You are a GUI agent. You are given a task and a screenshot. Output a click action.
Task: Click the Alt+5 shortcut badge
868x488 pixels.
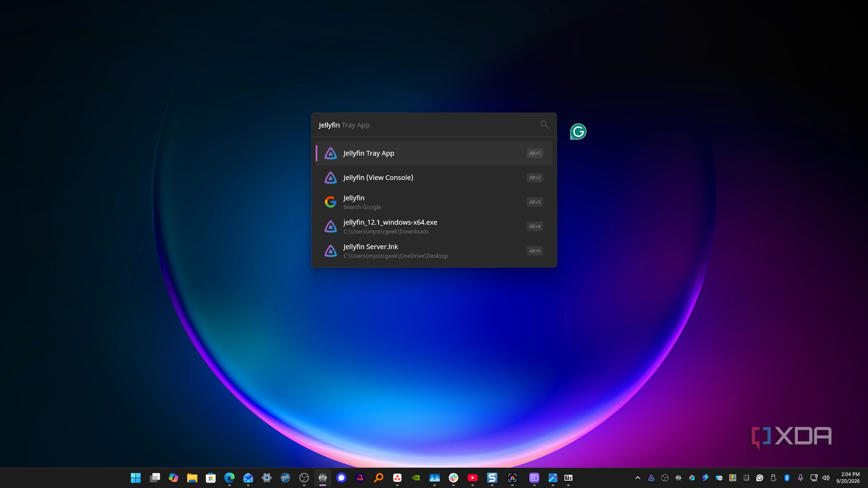[535, 250]
